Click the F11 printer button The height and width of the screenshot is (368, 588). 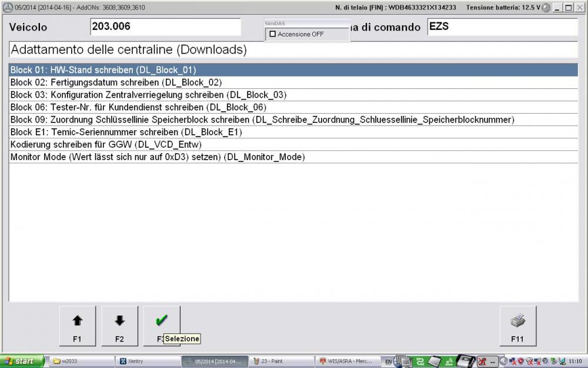pyautogui.click(x=517, y=326)
